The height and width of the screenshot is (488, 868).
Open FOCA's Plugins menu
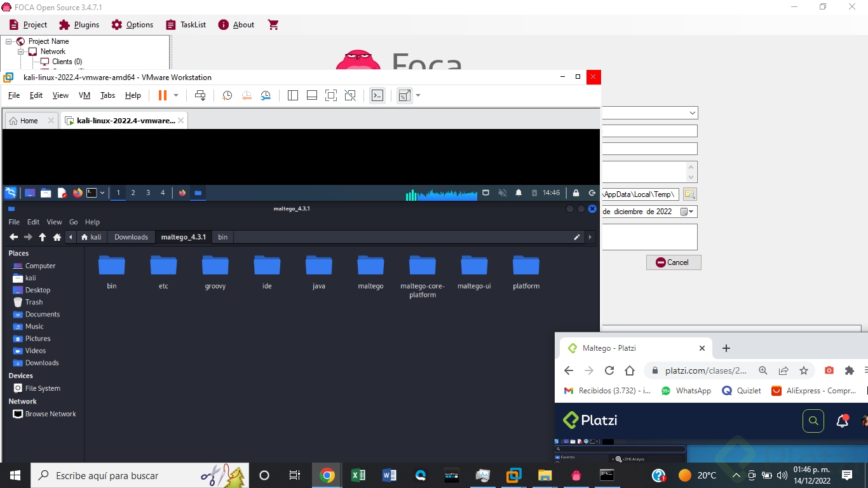[79, 25]
